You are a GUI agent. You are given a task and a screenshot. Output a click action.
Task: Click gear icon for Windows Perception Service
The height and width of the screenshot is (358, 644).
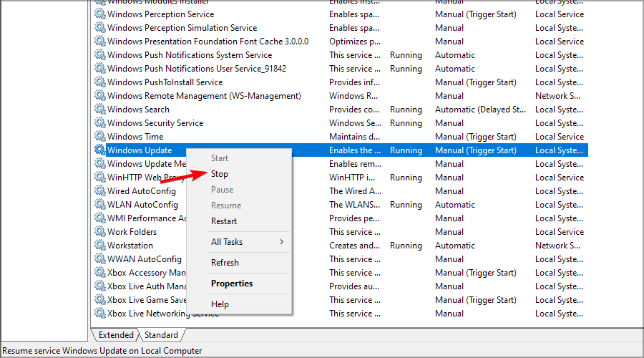(99, 14)
